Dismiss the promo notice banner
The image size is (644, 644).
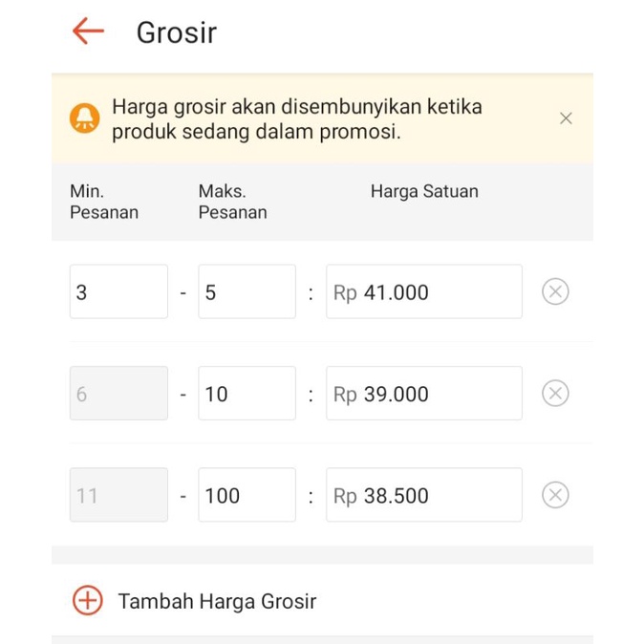pos(566,118)
